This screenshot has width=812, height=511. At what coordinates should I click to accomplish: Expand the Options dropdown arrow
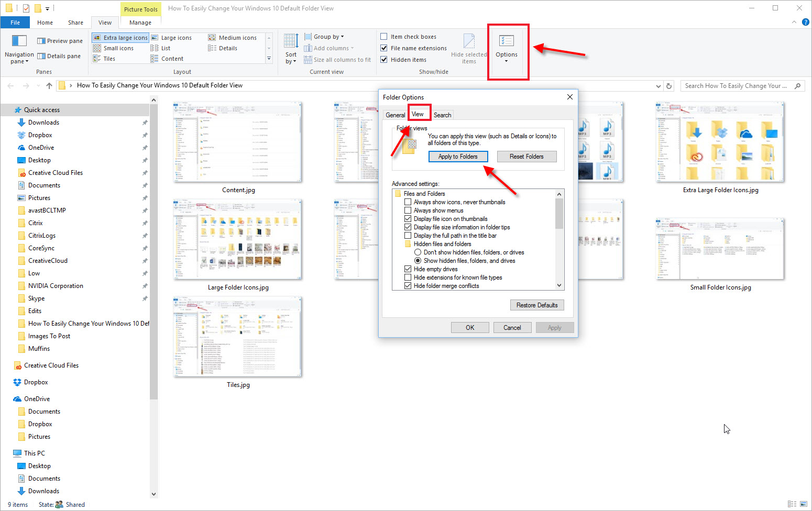click(507, 61)
